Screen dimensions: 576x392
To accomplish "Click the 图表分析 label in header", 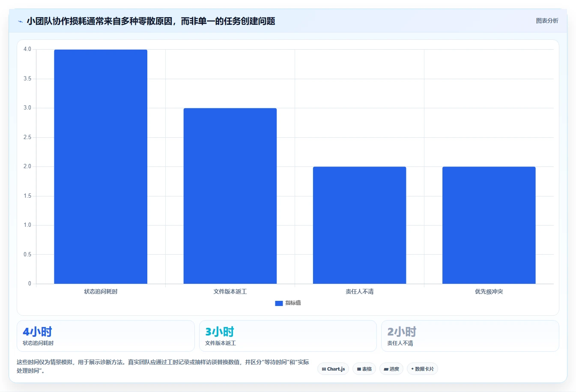I will [547, 21].
